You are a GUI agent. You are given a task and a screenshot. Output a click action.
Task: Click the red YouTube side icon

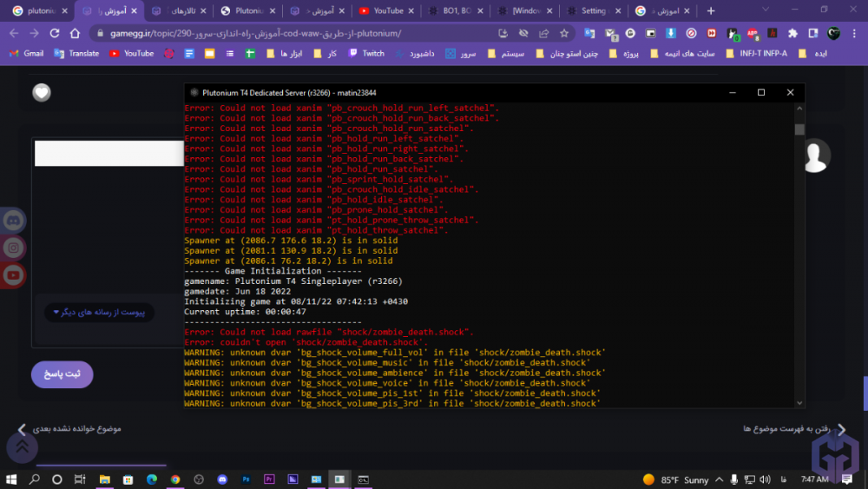(13, 276)
